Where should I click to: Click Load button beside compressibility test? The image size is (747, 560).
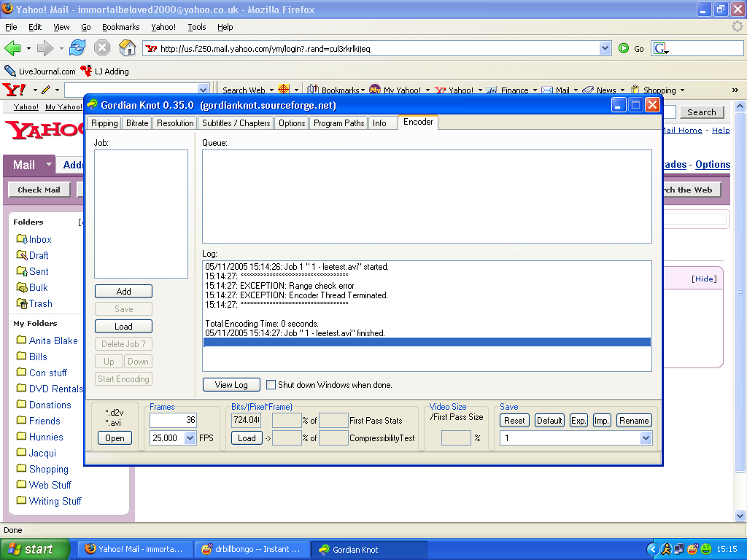tap(247, 438)
